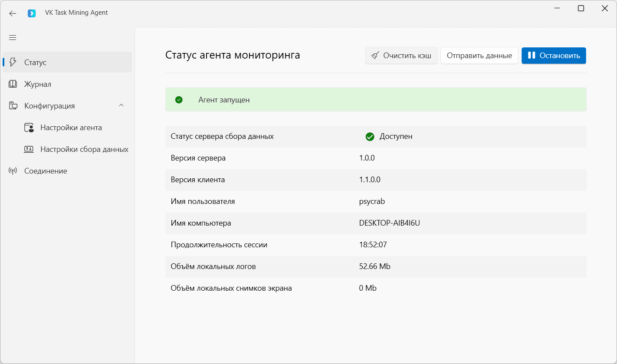Click session duration value 18:52:07
Image resolution: width=617 pixels, height=364 pixels.
[x=373, y=245]
